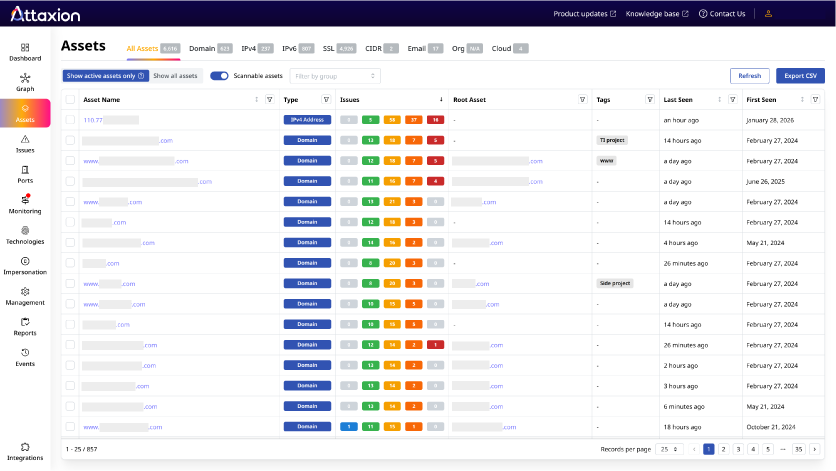This screenshot has height=471, width=836.
Task: Open the Graph view in sidebar
Action: (x=25, y=81)
